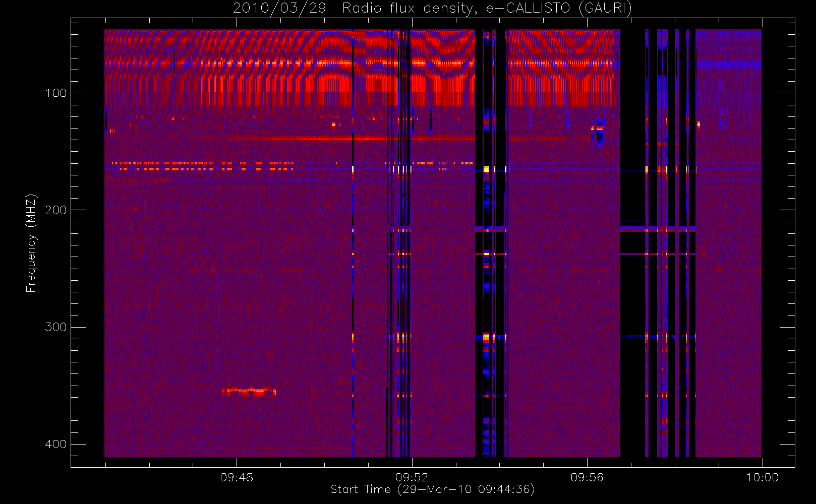Click the 'Start Time (29-Mar-10 09:44:36)' label
Image resolution: width=816 pixels, height=504 pixels.
(433, 489)
